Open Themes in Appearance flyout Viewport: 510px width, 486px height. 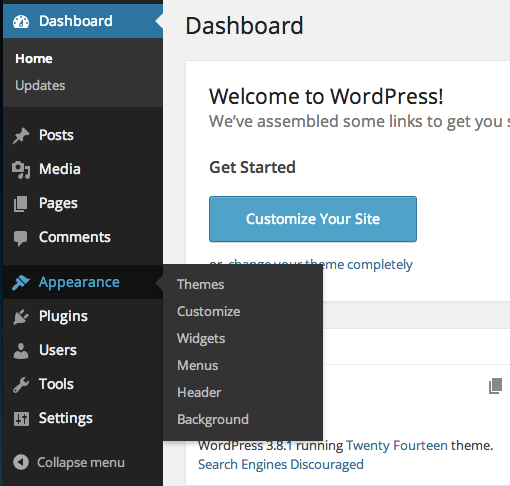(200, 284)
